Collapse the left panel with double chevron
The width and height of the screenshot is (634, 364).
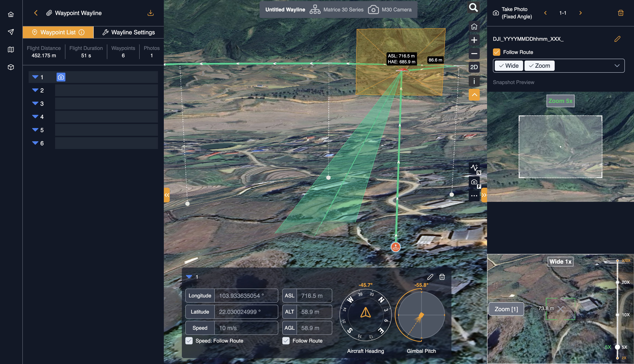point(167,195)
